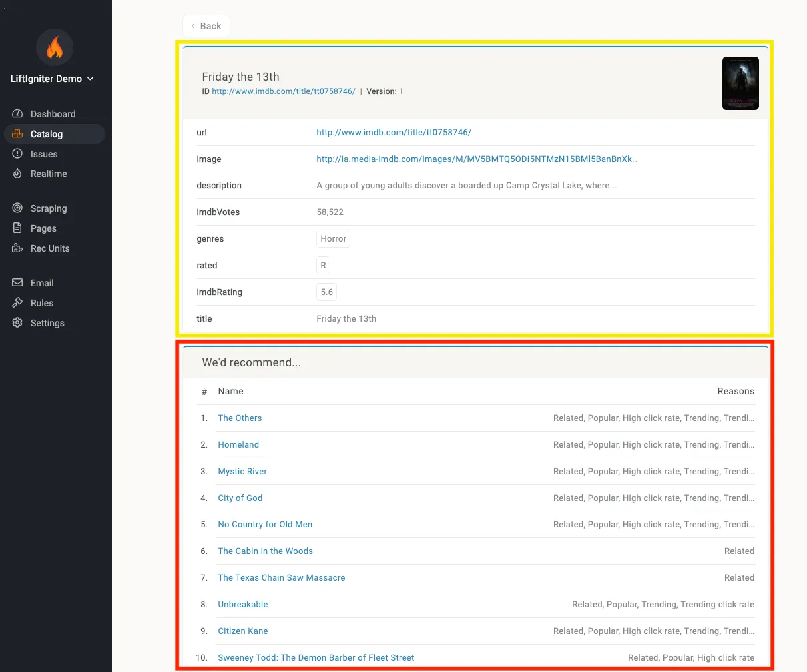Click the Issues alert icon
This screenshot has width=807, height=672.
[x=17, y=154]
